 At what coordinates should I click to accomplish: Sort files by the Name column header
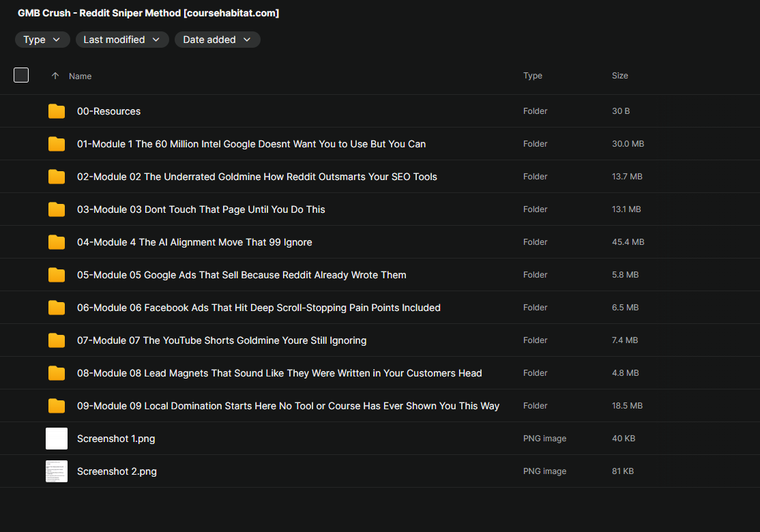tap(80, 76)
